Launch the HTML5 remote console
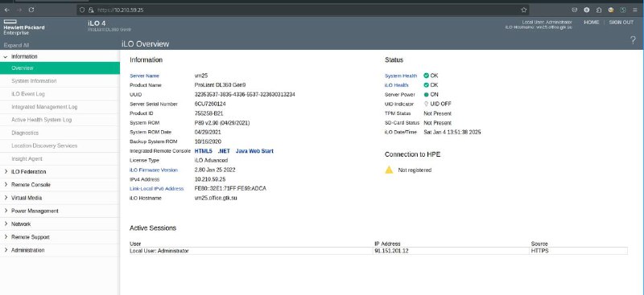This screenshot has height=295, width=644. (204, 151)
